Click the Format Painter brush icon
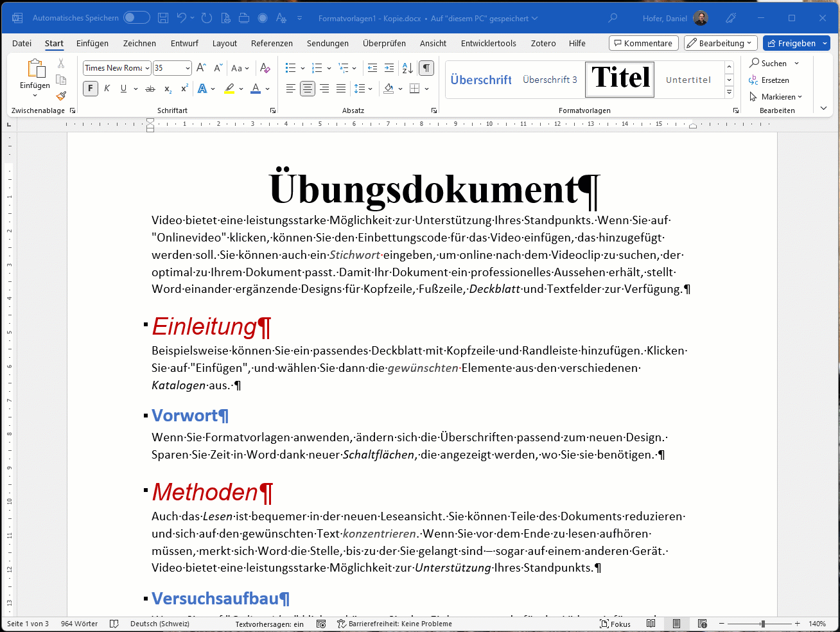This screenshot has width=840, height=632. 61,96
